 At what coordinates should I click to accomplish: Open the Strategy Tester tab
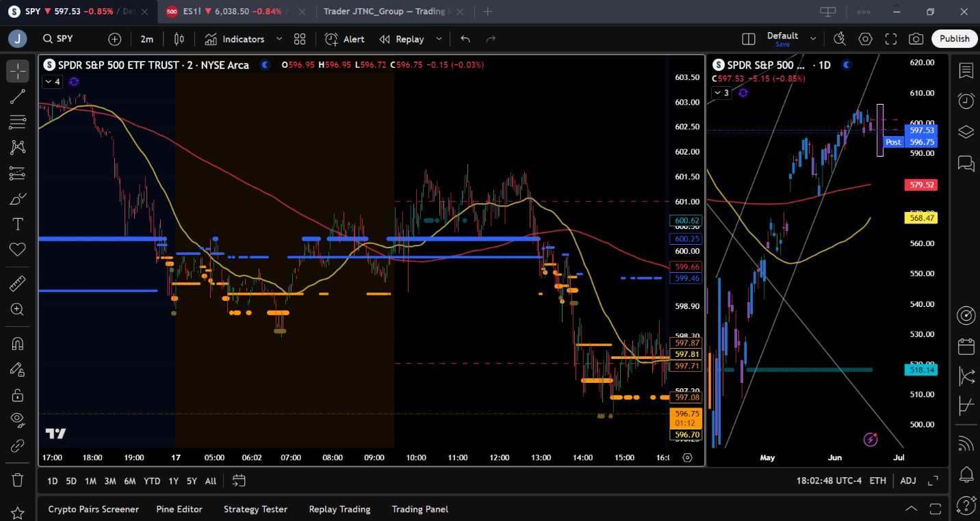pyautogui.click(x=255, y=509)
